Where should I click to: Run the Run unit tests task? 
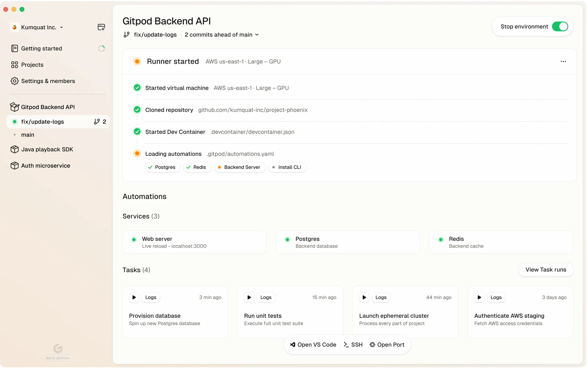(249, 298)
